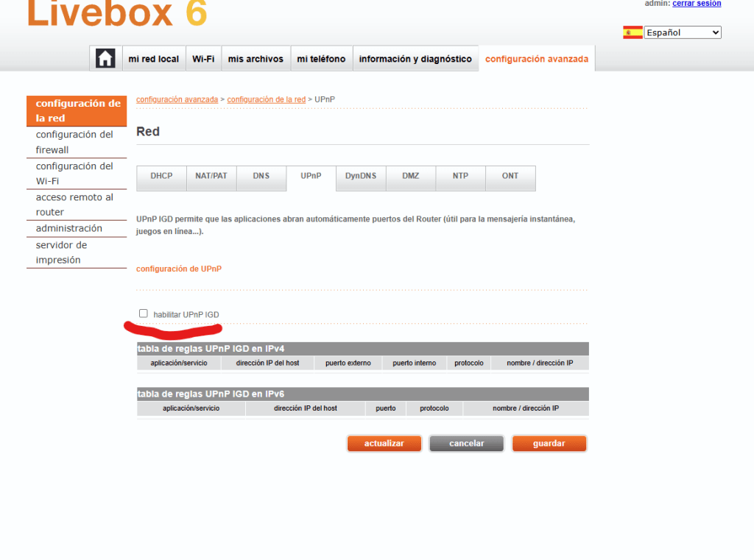Switch to the NTP tab
The image size is (754, 560).
tap(460, 177)
